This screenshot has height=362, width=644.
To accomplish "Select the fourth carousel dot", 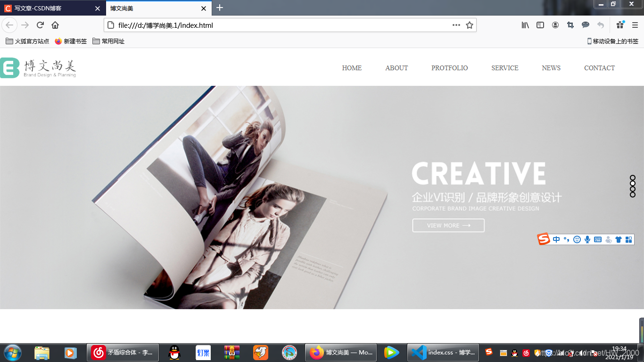I will point(633,195).
